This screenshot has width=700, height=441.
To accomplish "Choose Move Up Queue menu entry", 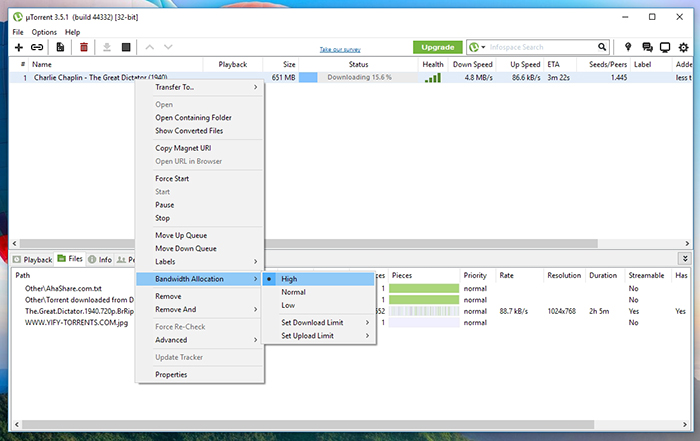I will (x=200, y=235).
